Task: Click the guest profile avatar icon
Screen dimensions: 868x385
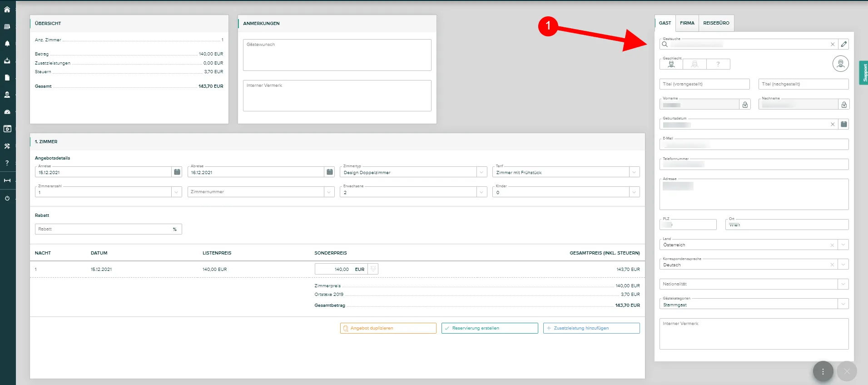Action: coord(840,64)
